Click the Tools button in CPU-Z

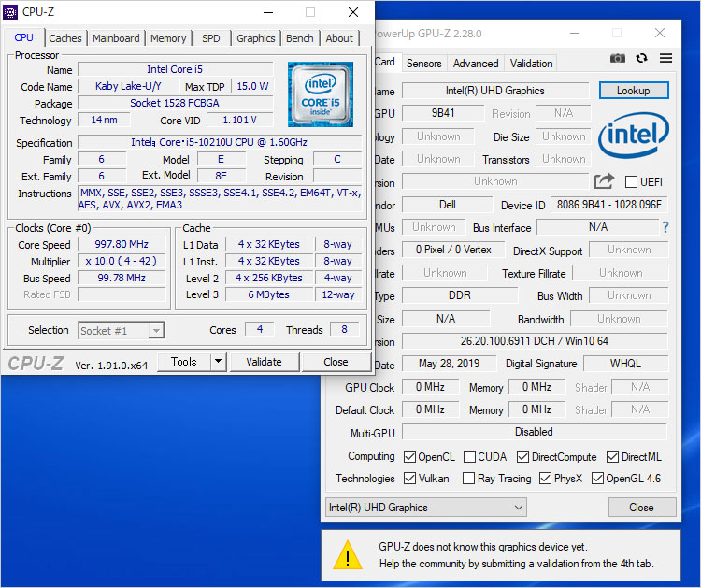pos(184,361)
